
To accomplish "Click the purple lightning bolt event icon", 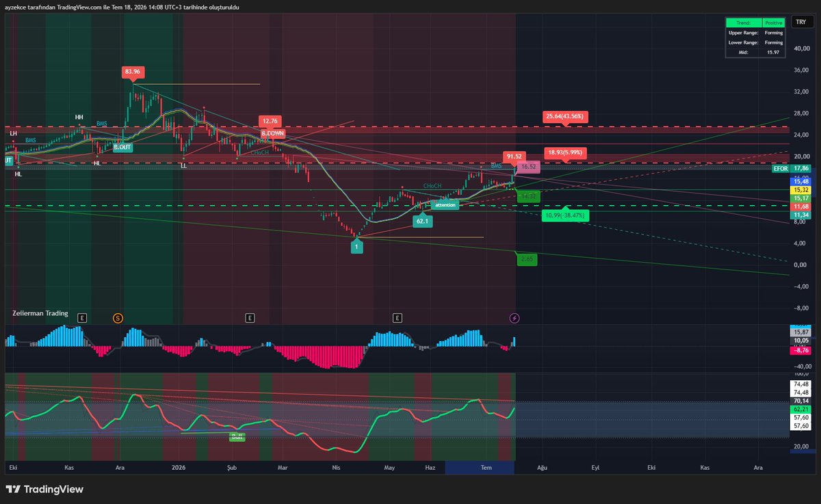I will pos(514,318).
